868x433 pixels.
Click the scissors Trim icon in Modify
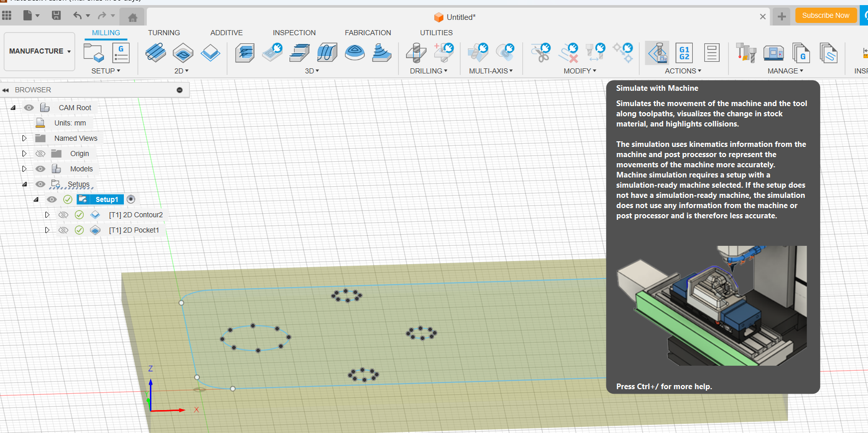(541, 52)
